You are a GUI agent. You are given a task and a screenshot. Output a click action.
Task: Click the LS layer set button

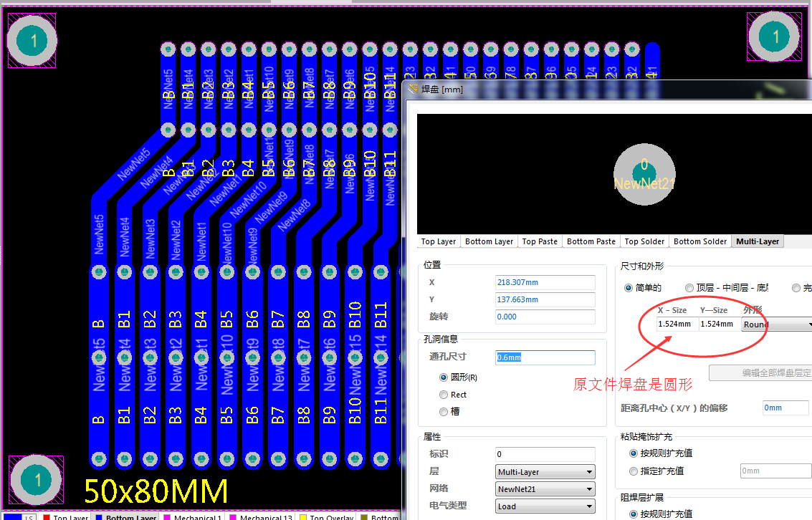[28, 516]
